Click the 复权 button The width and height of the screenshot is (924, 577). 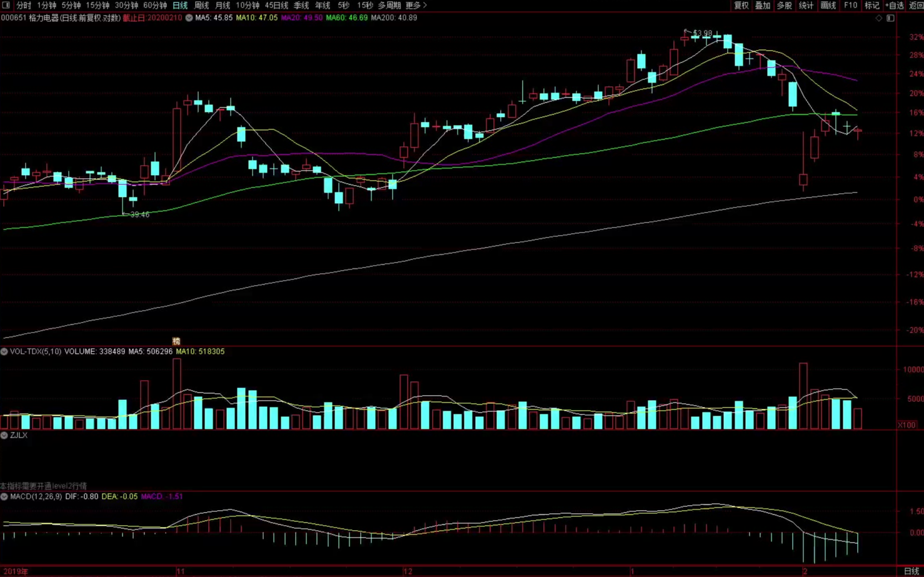pyautogui.click(x=741, y=5)
